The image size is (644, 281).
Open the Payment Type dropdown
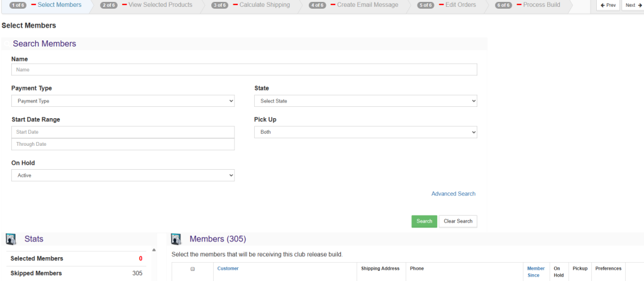pyautogui.click(x=123, y=101)
